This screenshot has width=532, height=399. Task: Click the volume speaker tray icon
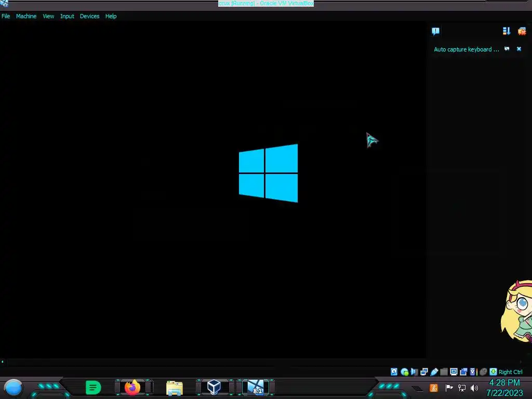pos(474,388)
